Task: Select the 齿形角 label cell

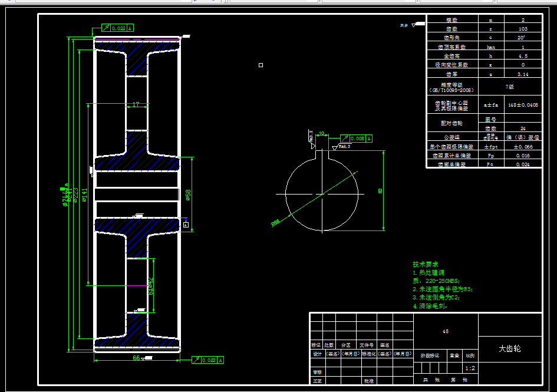Action: pyautogui.click(x=452, y=38)
